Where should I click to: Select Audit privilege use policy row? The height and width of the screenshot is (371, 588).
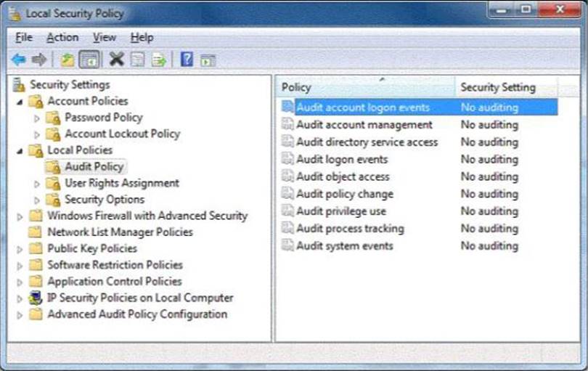[340, 211]
